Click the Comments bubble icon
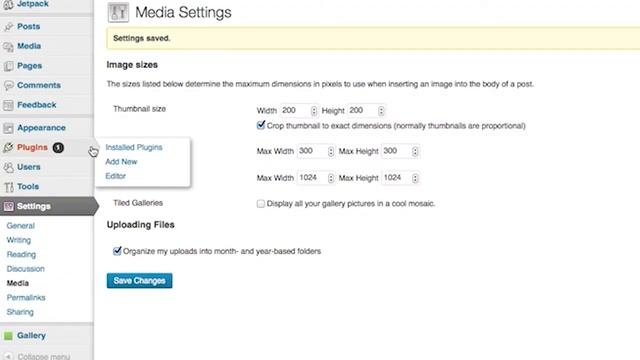 8,86
